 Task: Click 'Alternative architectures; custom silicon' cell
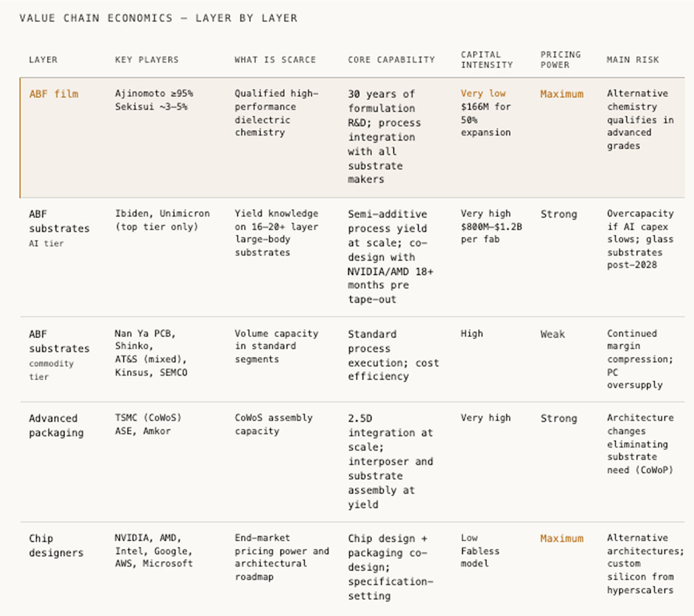coord(645,564)
